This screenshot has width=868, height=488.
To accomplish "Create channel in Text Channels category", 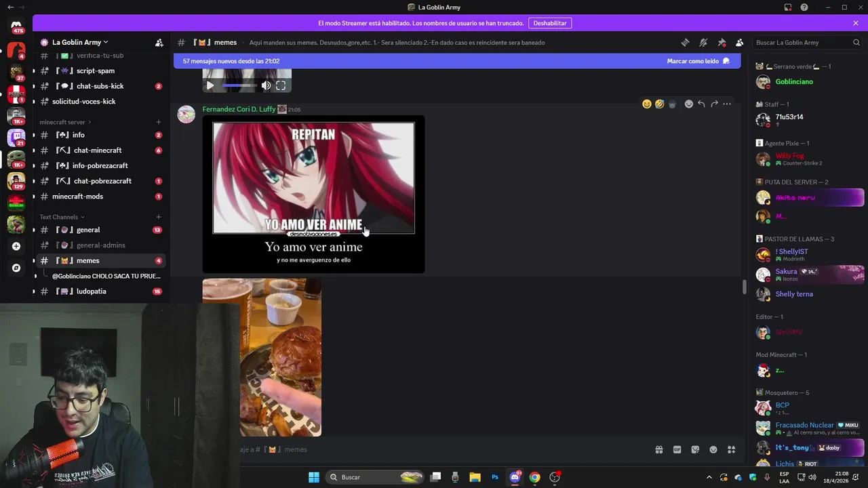I will [x=159, y=217].
